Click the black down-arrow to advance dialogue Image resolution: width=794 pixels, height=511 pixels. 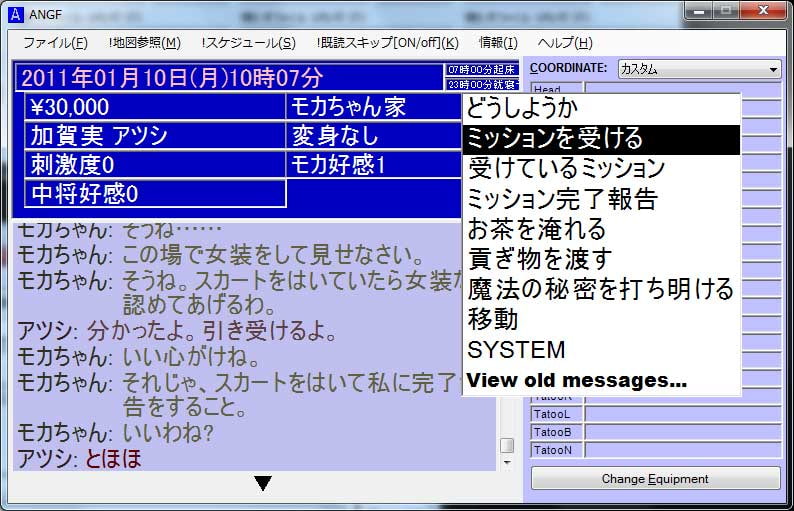click(x=263, y=484)
